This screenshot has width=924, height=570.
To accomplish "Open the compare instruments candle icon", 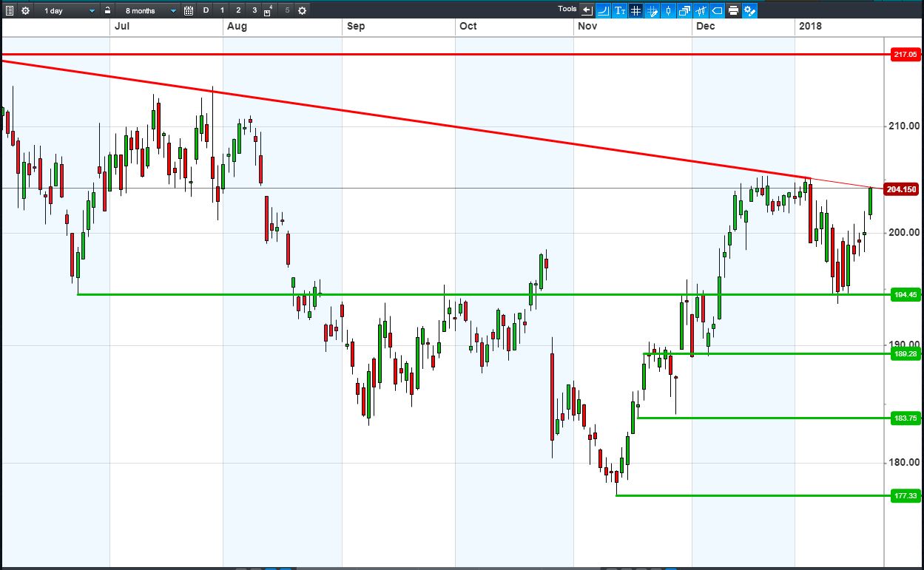I will click(701, 10).
